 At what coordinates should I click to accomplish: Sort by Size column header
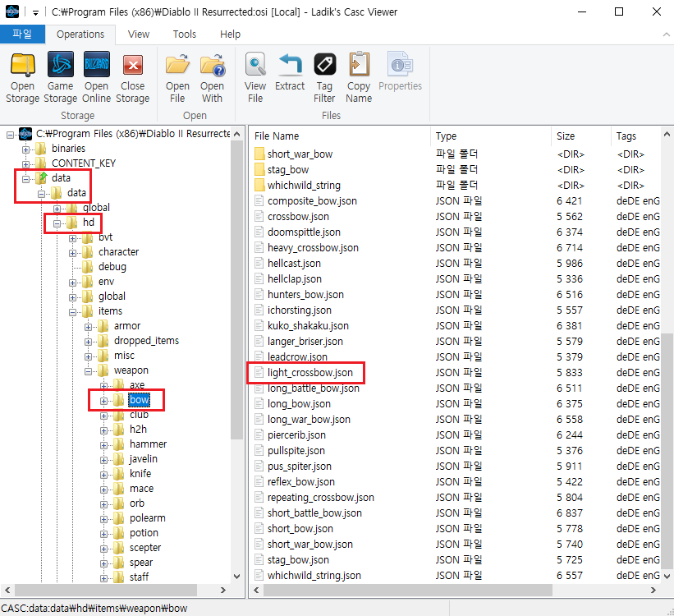point(580,136)
